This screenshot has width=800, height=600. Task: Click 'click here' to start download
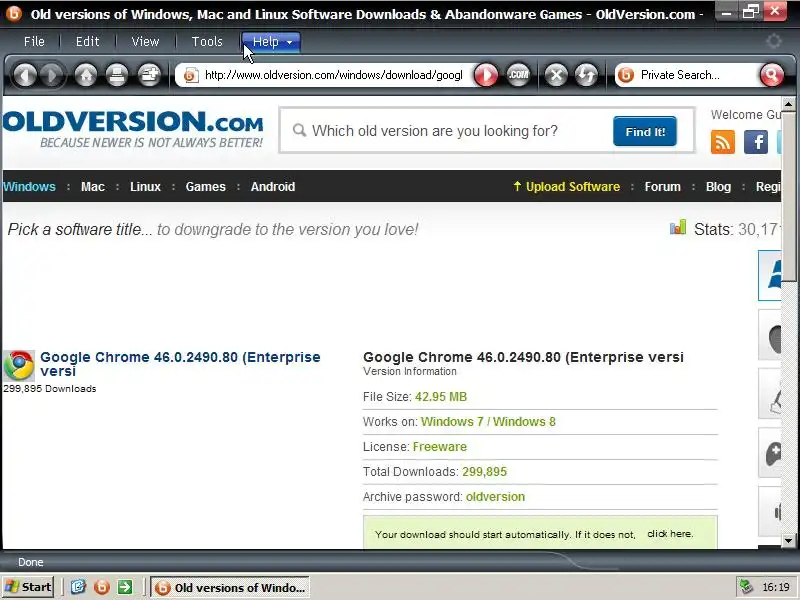tap(670, 534)
